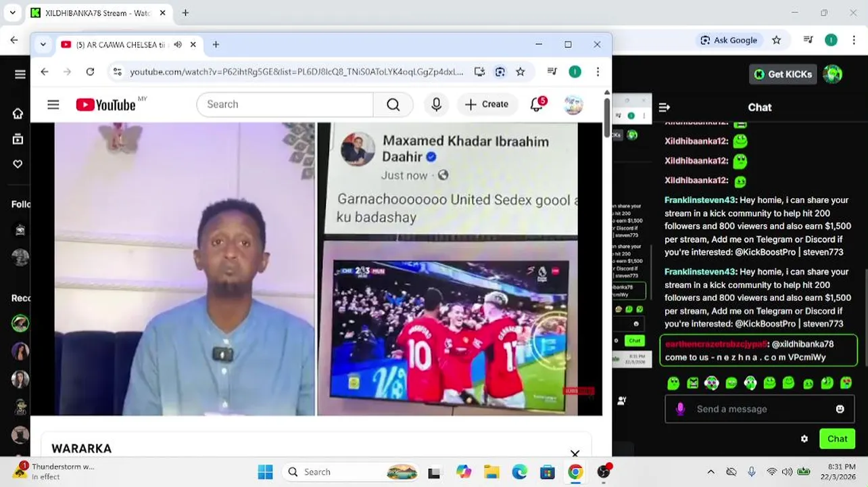The width and height of the screenshot is (868, 487).
Task: Close the WARARKA panel below the video
Action: tap(575, 454)
